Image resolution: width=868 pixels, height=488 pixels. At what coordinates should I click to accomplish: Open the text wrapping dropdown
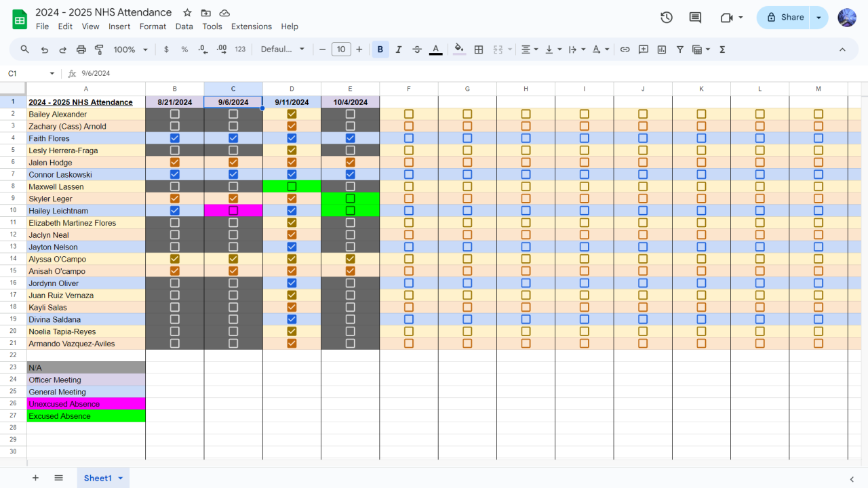(576, 49)
